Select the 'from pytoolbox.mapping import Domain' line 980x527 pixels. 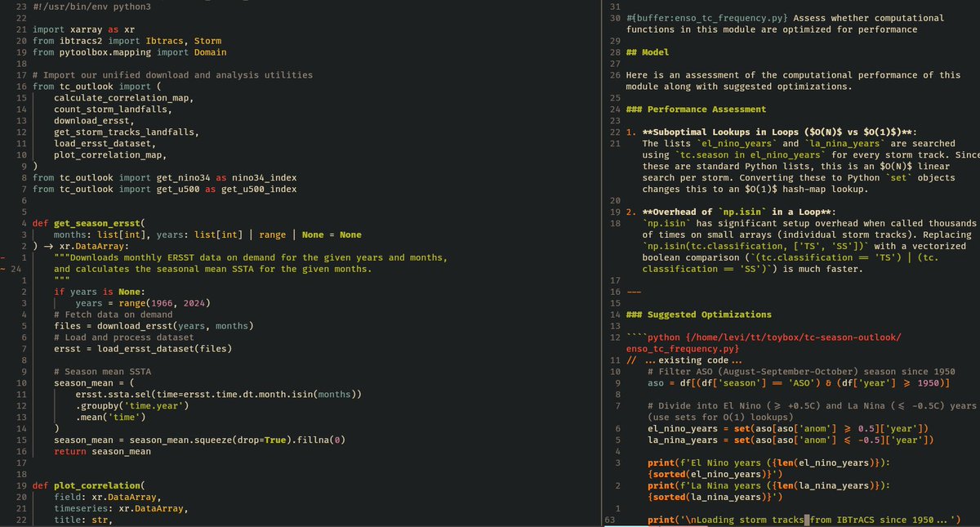click(129, 51)
